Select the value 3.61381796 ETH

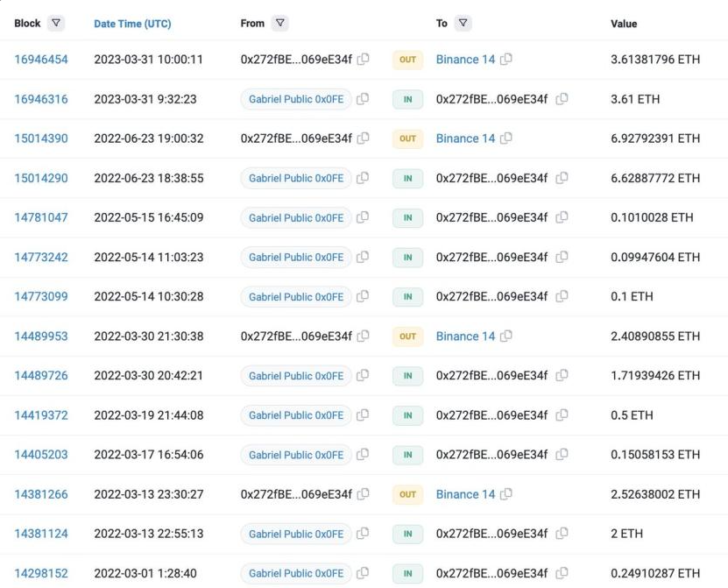click(655, 60)
